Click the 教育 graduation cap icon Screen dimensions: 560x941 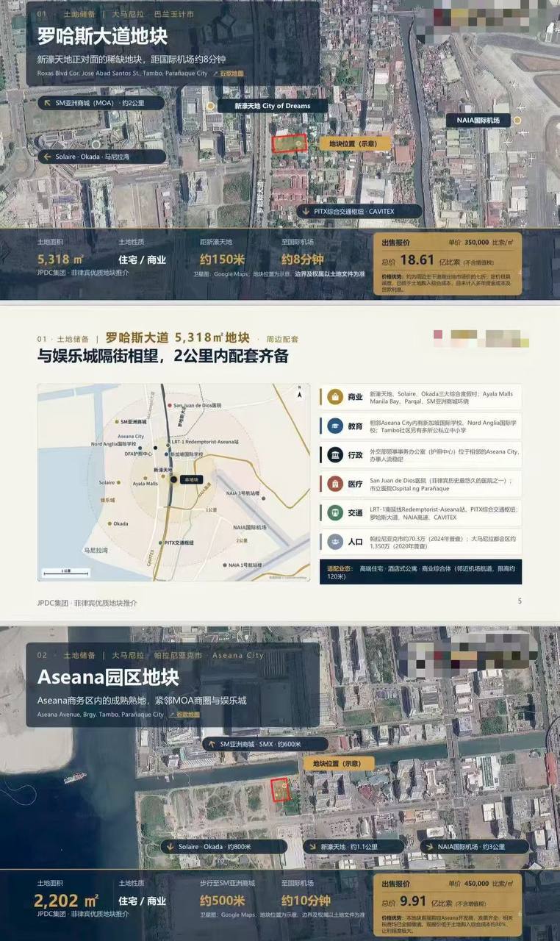tap(334, 426)
